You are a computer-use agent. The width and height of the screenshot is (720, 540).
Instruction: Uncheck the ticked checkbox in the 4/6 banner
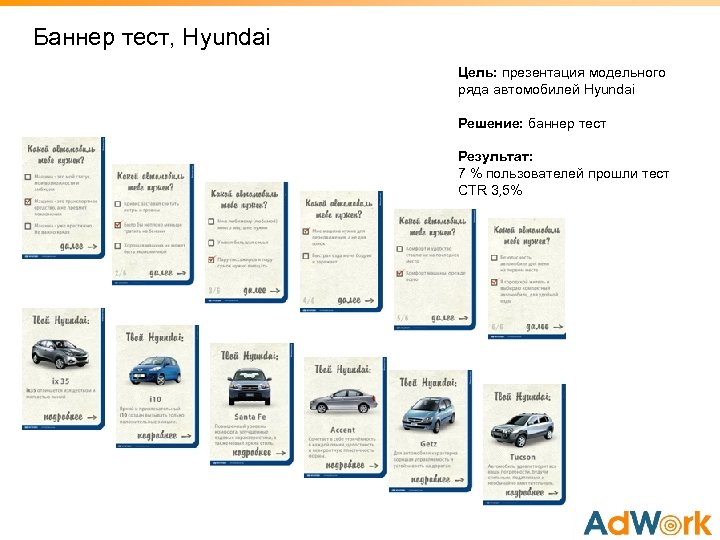click(x=306, y=231)
